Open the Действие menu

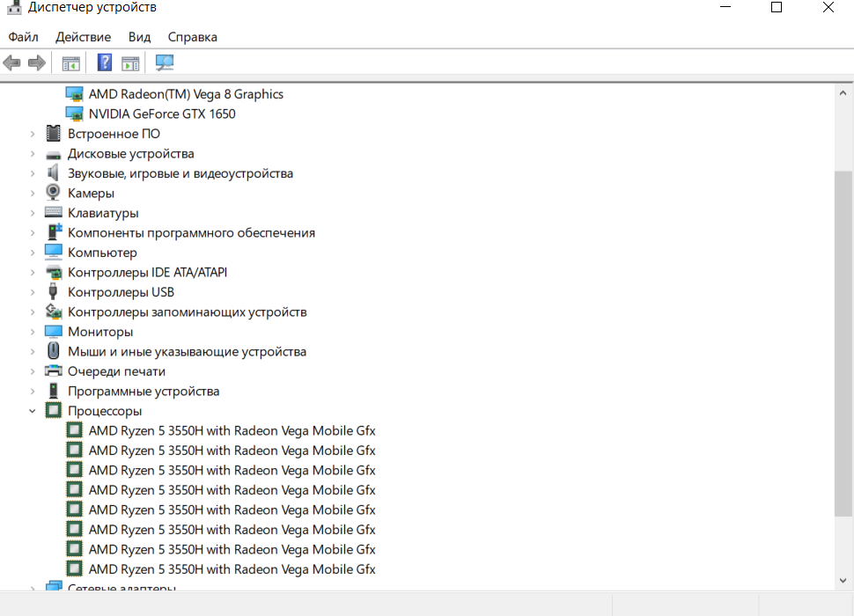[83, 37]
